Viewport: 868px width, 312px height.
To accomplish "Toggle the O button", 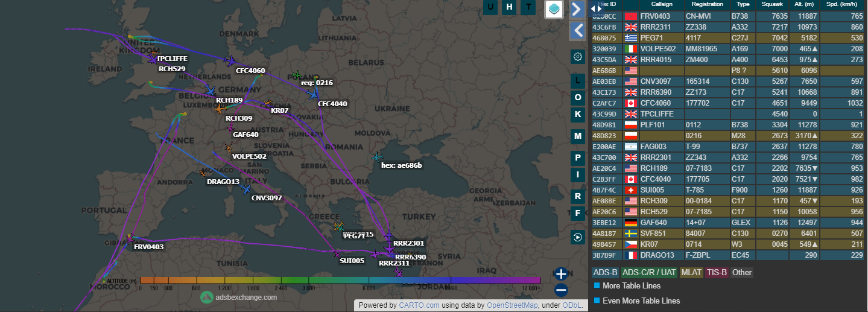I will coord(578,97).
